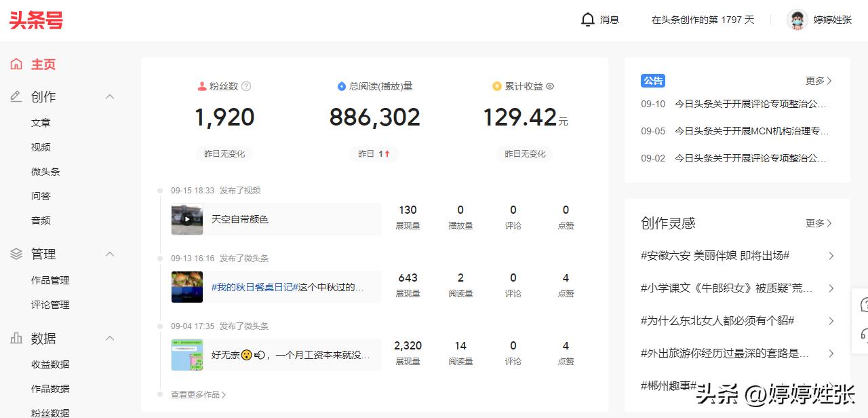The image size is (868, 418).
Task: Click 在头条创作的第 1797 天 text
Action: coord(703,20)
